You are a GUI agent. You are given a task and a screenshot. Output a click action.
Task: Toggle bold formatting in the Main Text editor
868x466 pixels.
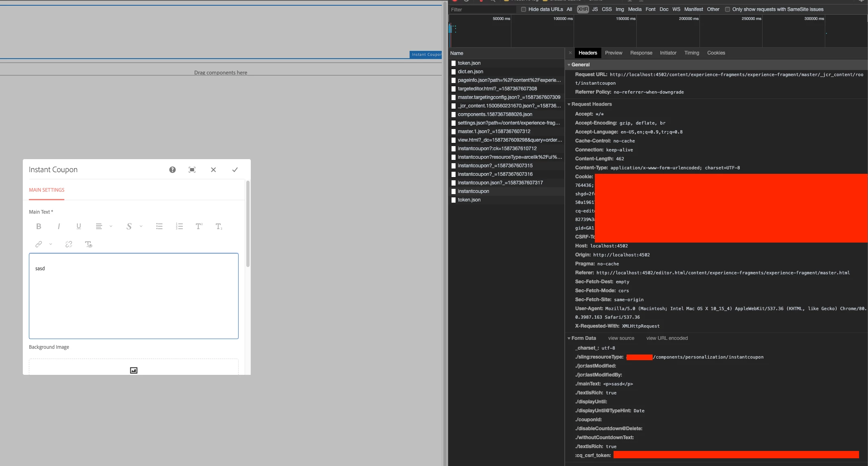tap(39, 226)
